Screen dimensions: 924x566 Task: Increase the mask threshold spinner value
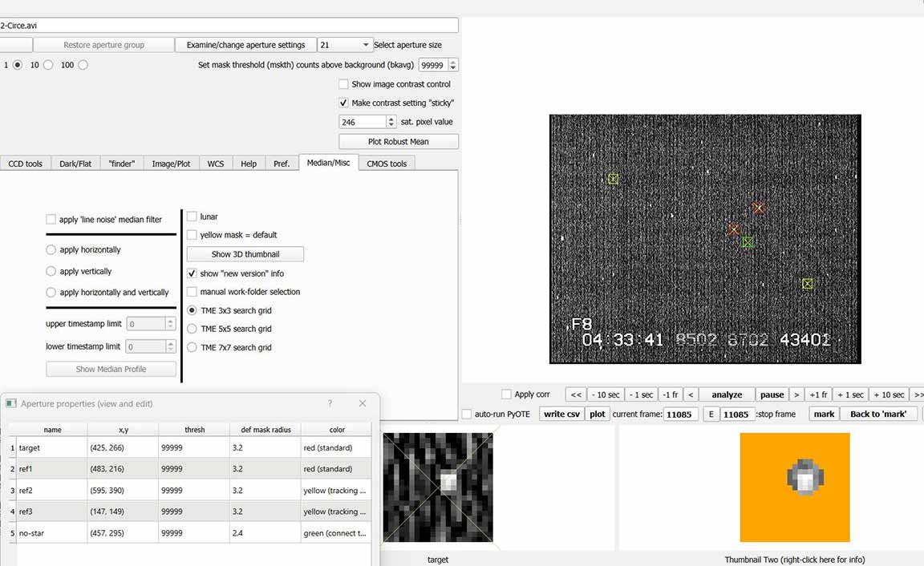pyautogui.click(x=453, y=62)
